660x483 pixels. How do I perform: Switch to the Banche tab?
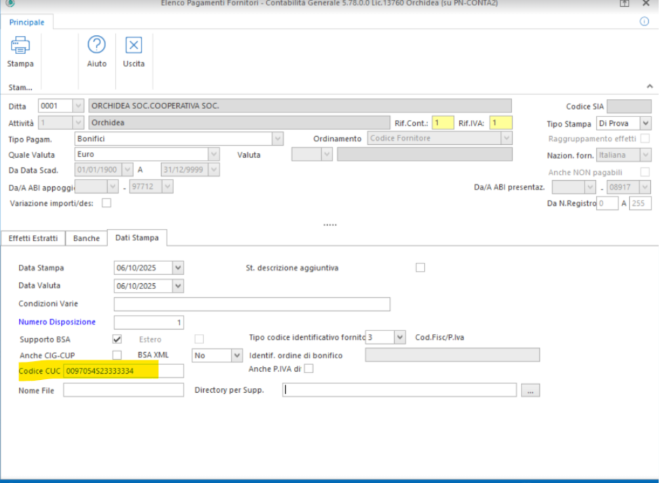click(86, 237)
